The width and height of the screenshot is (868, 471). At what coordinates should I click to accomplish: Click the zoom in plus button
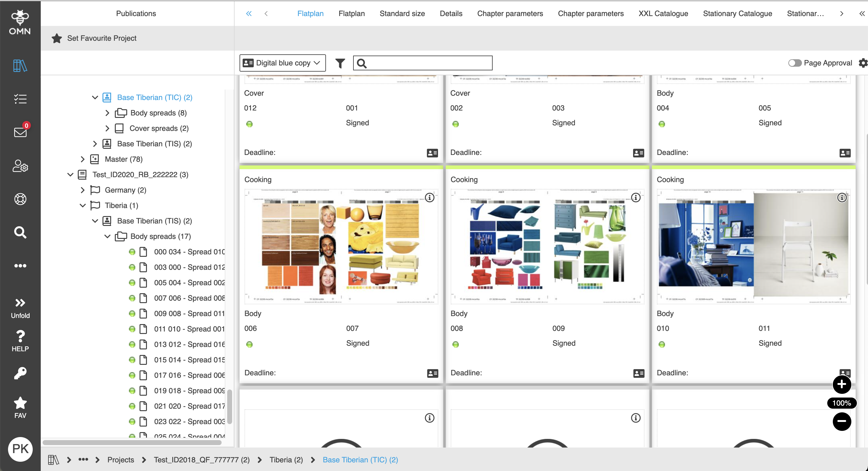pos(841,384)
